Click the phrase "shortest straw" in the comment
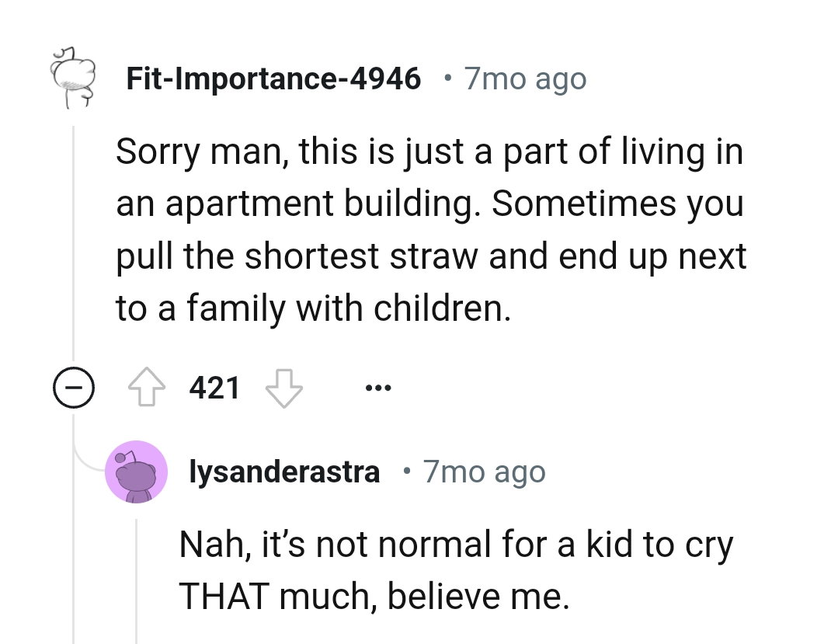The width and height of the screenshot is (838, 644). 344,256
